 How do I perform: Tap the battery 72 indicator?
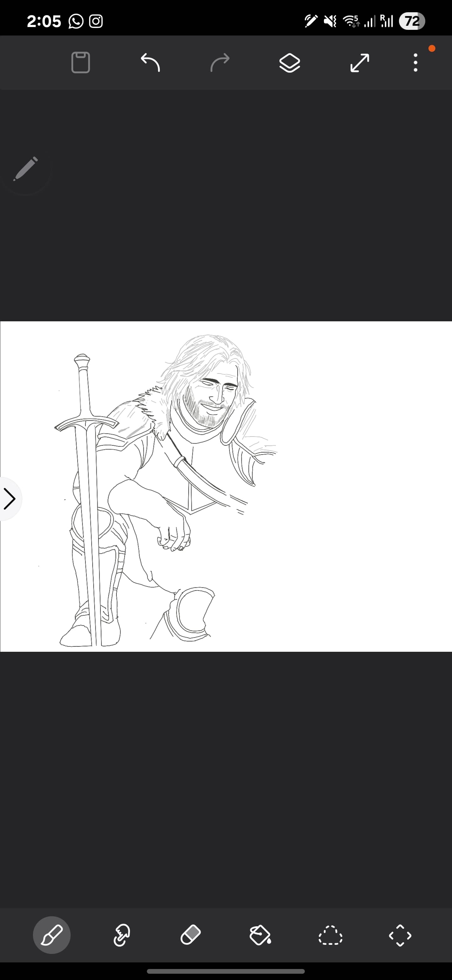pyautogui.click(x=412, y=21)
